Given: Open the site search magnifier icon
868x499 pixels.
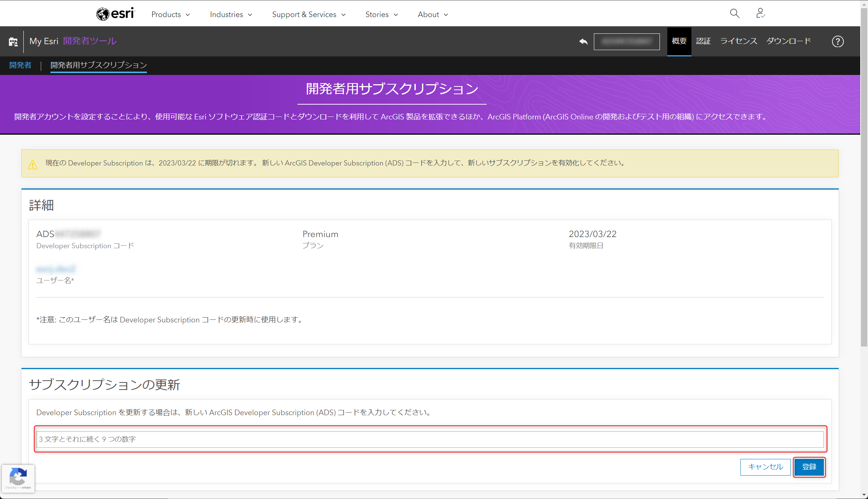Looking at the screenshot, I should click(x=734, y=14).
